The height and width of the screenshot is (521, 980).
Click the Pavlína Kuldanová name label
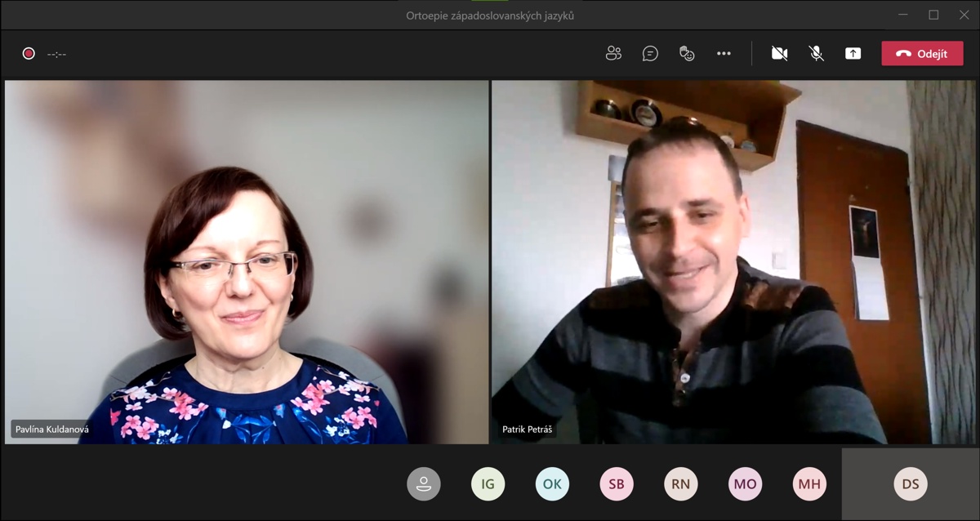51,429
